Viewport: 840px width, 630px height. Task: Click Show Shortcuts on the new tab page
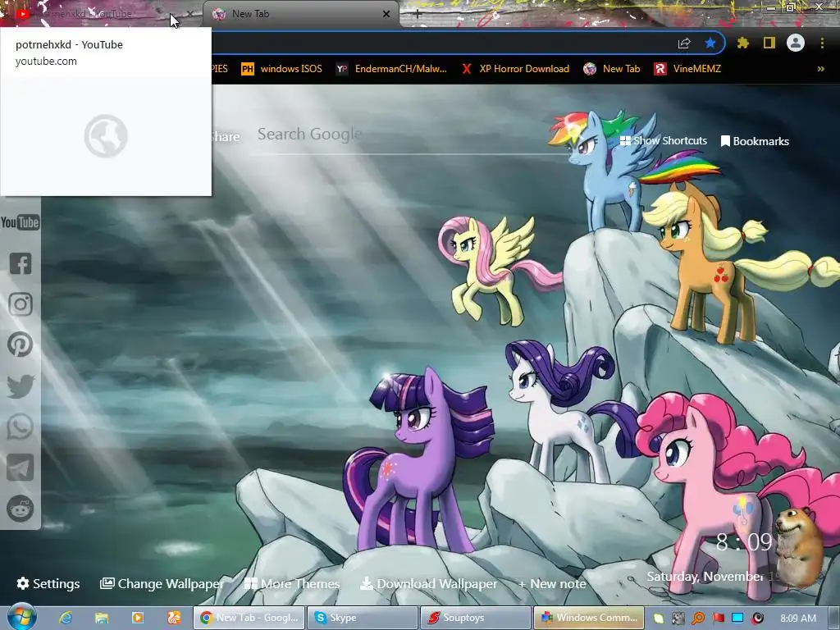click(x=663, y=141)
